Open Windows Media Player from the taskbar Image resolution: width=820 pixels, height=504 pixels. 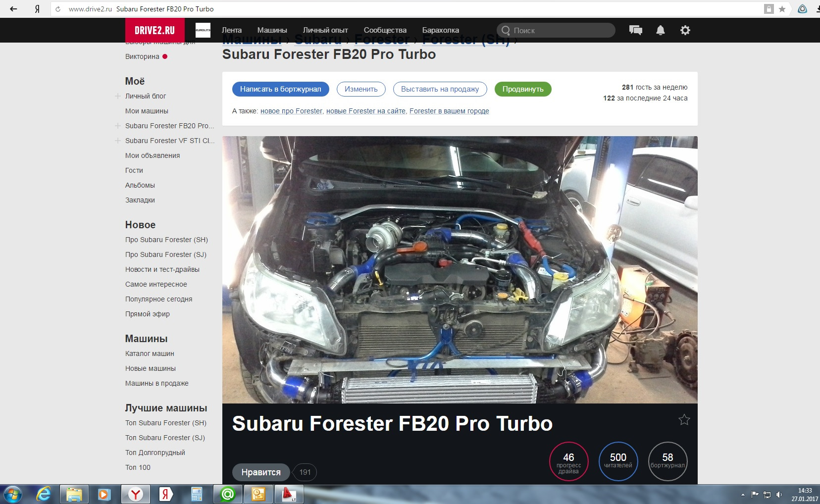click(104, 494)
